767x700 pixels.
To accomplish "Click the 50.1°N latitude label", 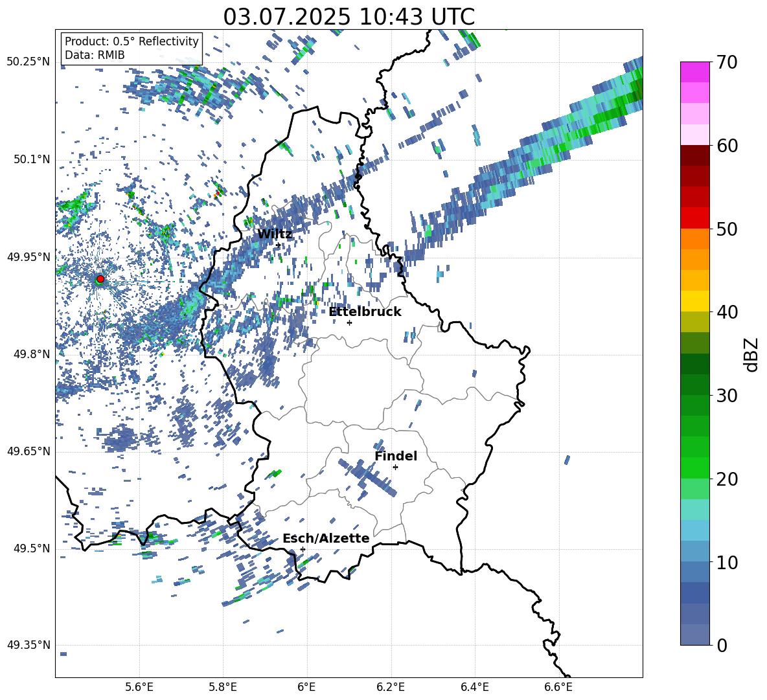I will coord(31,159).
